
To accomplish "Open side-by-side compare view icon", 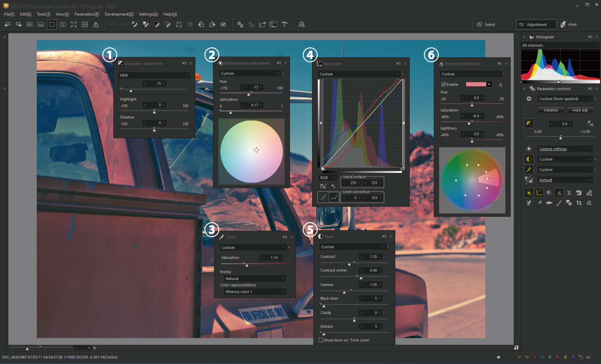I will click(x=63, y=24).
